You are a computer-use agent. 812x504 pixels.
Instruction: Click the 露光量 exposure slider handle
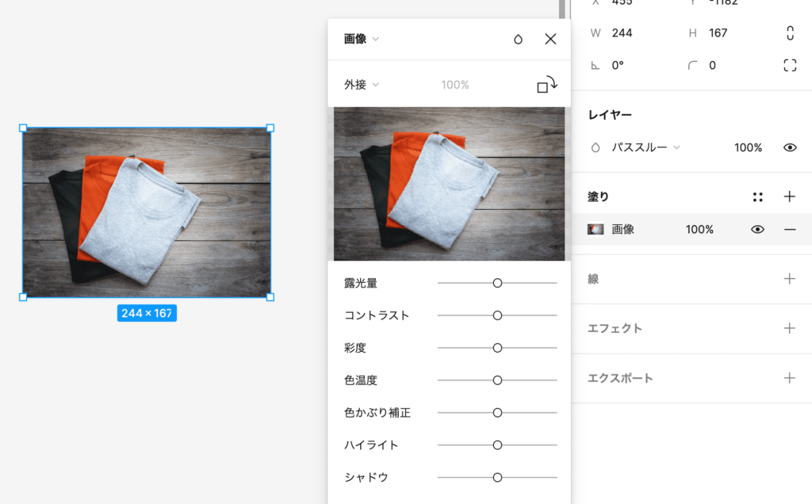tap(497, 283)
